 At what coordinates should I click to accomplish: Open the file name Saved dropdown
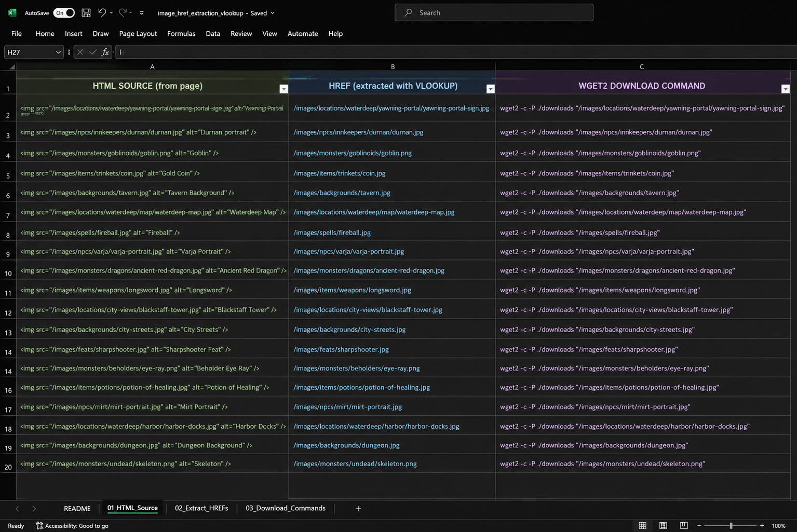coord(273,13)
